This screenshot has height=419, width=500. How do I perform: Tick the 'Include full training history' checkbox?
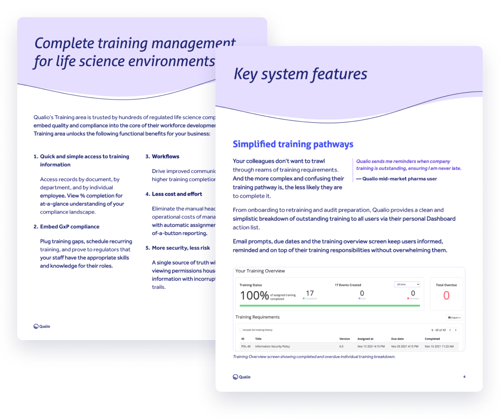pyautogui.click(x=241, y=330)
